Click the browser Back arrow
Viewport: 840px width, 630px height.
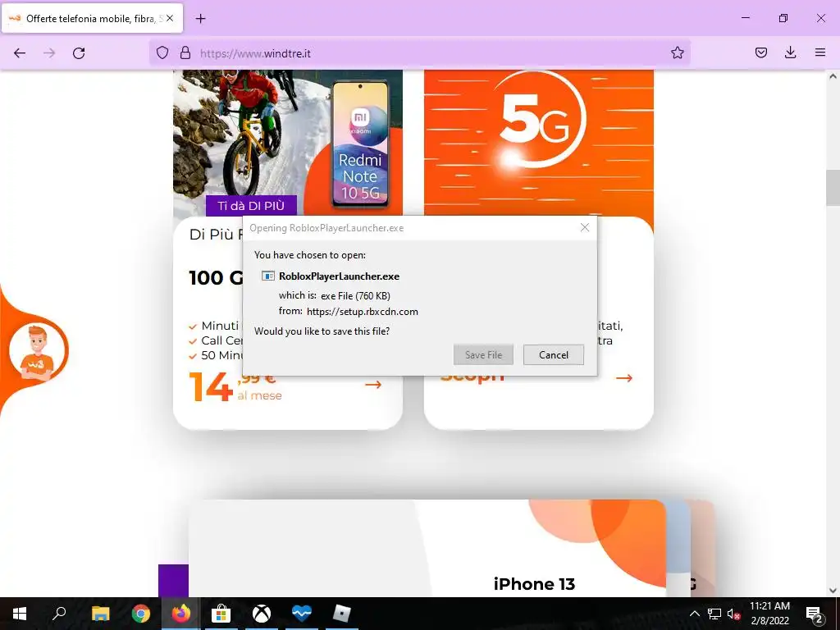click(20, 53)
